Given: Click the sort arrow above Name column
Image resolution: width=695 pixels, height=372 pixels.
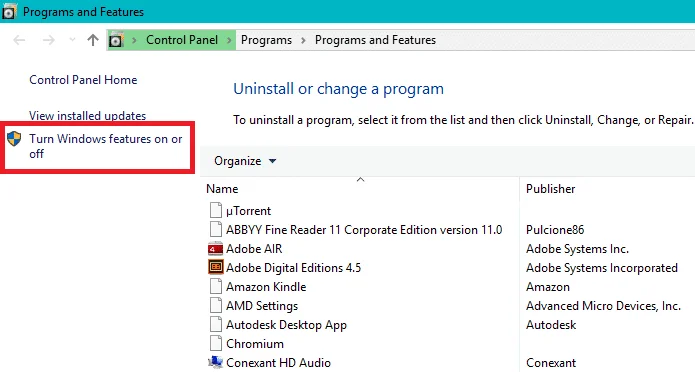Looking at the screenshot, I should tap(360, 180).
